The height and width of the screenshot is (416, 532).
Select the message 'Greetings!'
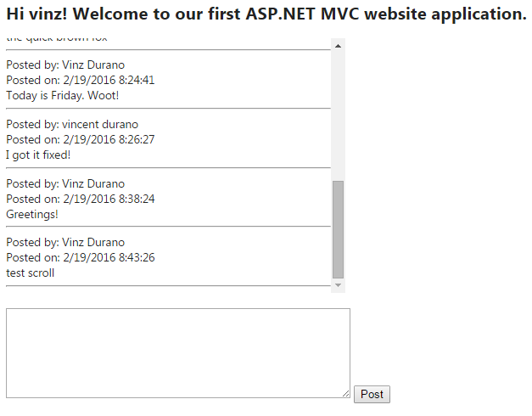click(x=32, y=214)
